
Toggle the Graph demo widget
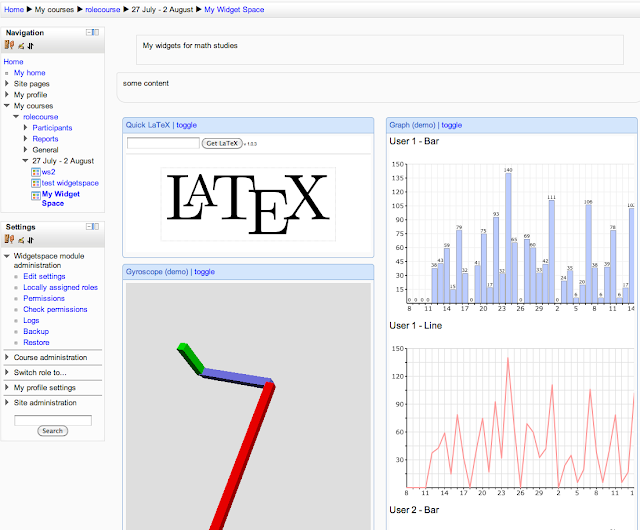point(451,125)
